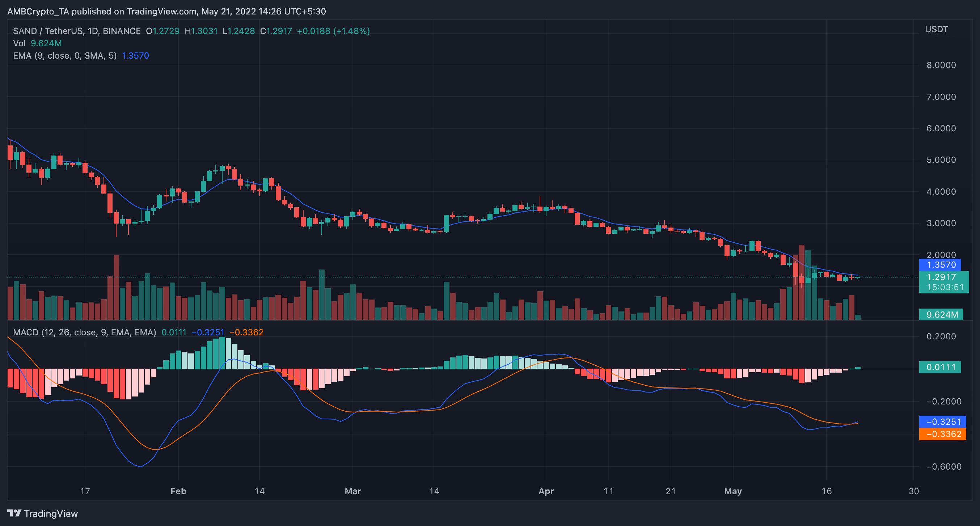Click the 9.624M volume axis label
Image resolution: width=980 pixels, height=526 pixels.
(942, 314)
